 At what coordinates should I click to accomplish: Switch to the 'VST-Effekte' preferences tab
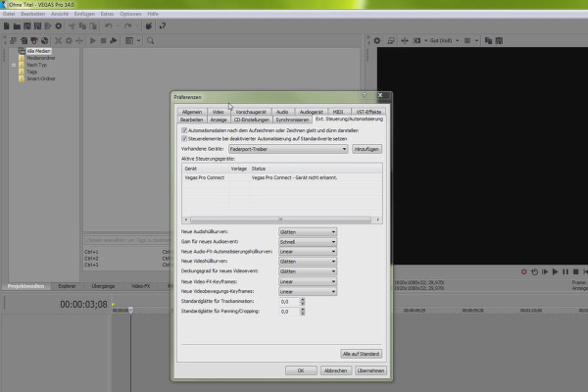pos(368,112)
